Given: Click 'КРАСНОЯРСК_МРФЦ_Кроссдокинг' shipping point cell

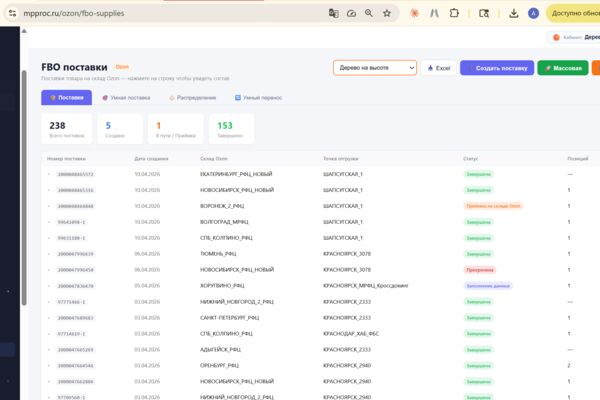Looking at the screenshot, I should [365, 286].
